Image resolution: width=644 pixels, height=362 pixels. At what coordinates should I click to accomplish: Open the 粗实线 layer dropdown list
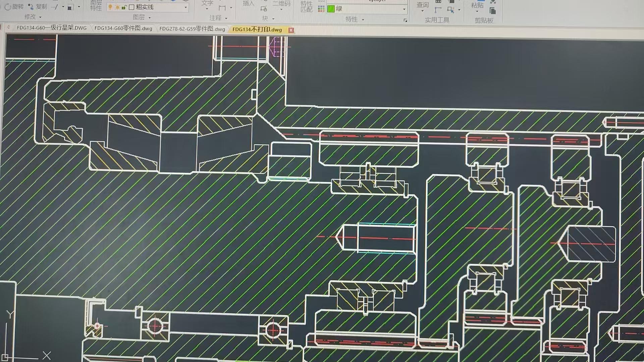click(x=185, y=7)
